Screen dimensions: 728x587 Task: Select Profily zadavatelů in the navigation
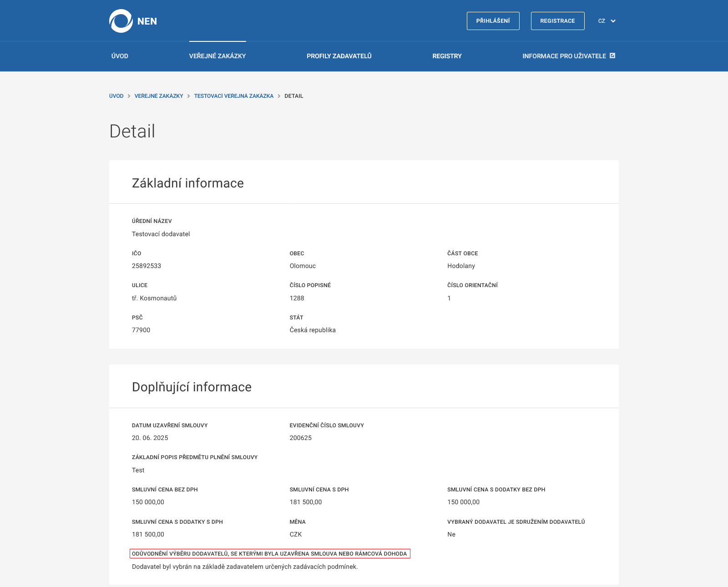[339, 56]
